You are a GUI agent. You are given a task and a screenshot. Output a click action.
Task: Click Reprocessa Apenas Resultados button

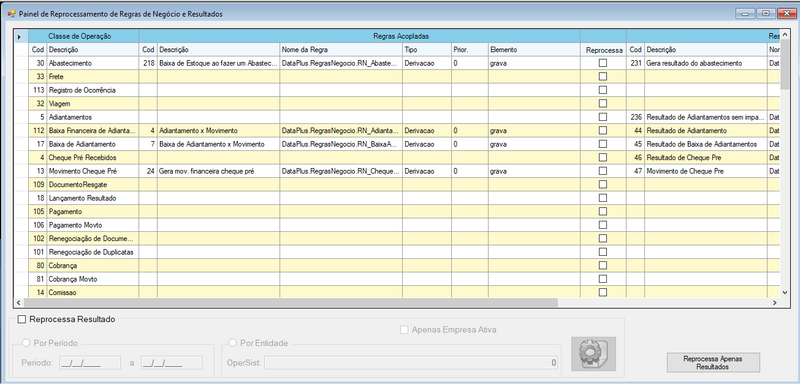click(x=713, y=363)
